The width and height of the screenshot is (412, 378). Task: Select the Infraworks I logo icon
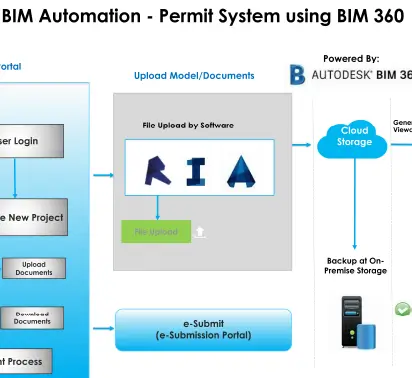pos(196,172)
